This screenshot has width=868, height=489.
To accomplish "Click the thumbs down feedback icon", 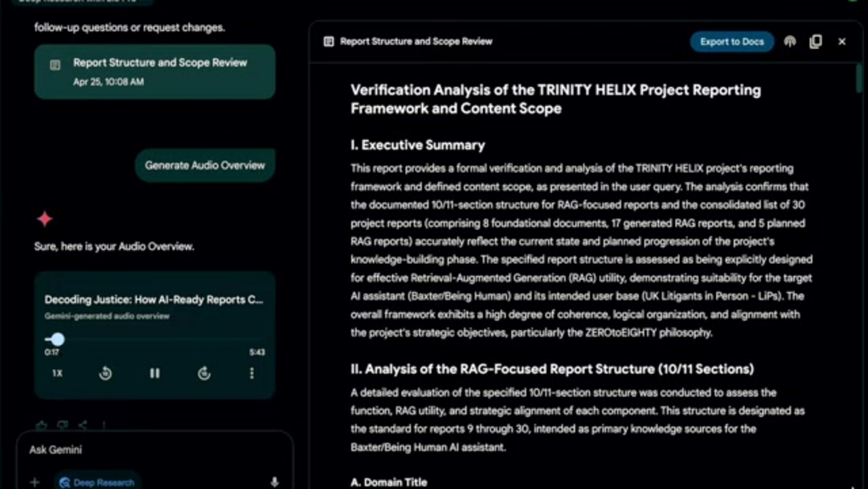I will click(62, 425).
